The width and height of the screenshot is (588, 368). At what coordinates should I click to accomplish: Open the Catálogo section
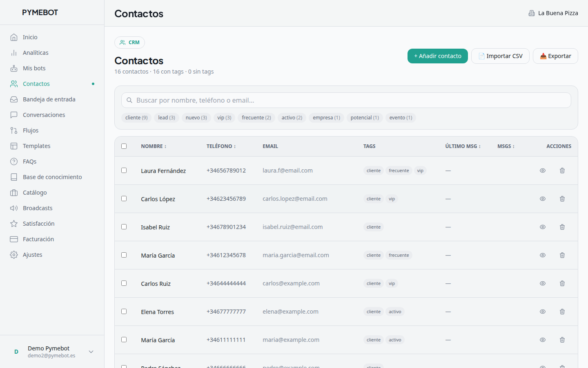[x=35, y=193]
